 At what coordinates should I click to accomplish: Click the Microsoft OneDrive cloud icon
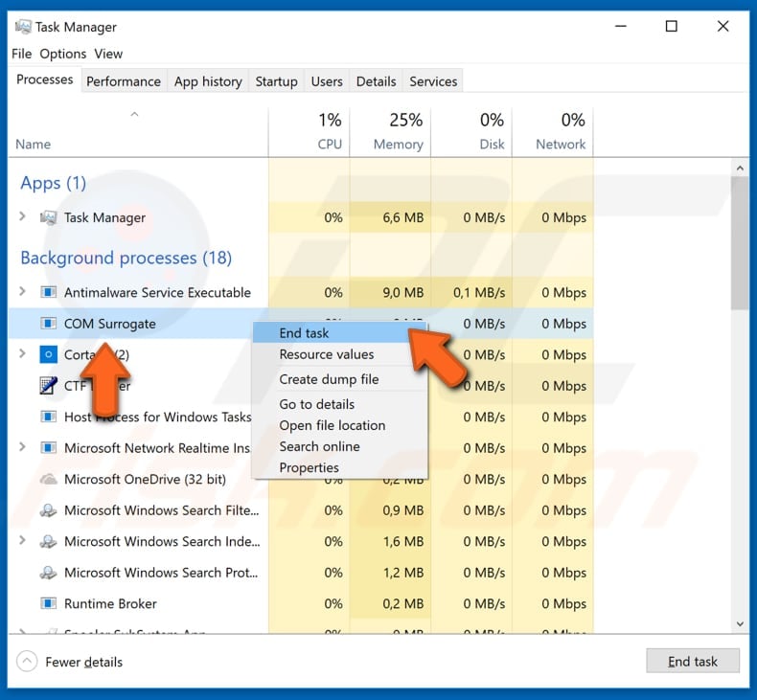pyautogui.click(x=49, y=480)
